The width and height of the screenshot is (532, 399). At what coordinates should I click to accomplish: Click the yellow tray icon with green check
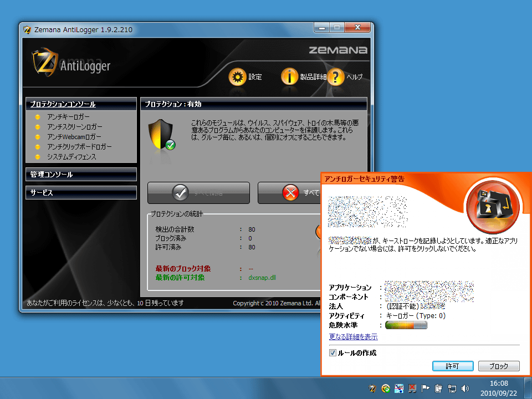coord(386,388)
